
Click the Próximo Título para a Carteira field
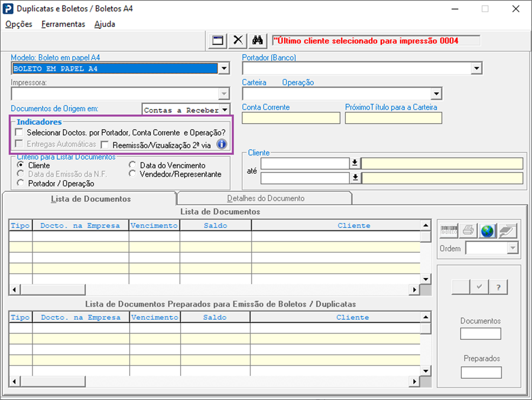point(393,118)
